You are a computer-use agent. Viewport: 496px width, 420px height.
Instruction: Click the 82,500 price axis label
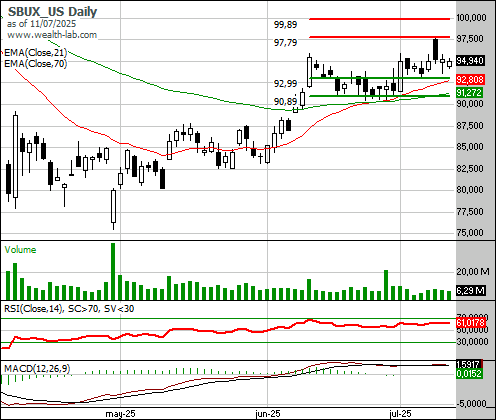pos(469,169)
